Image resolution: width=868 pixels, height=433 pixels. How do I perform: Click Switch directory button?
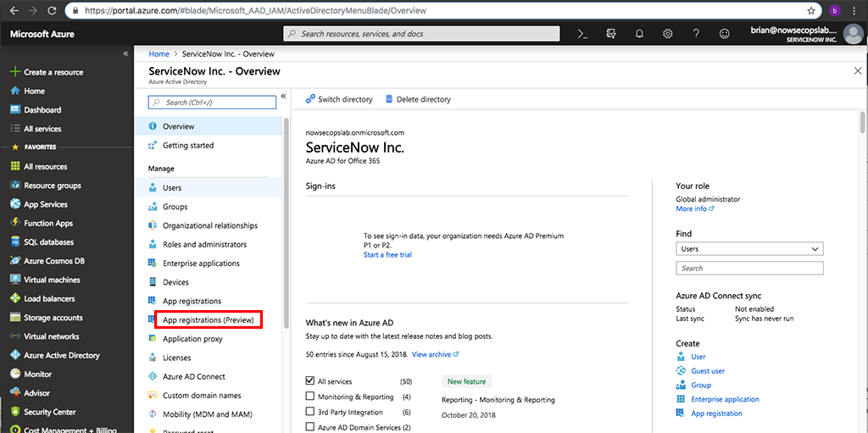coord(339,100)
